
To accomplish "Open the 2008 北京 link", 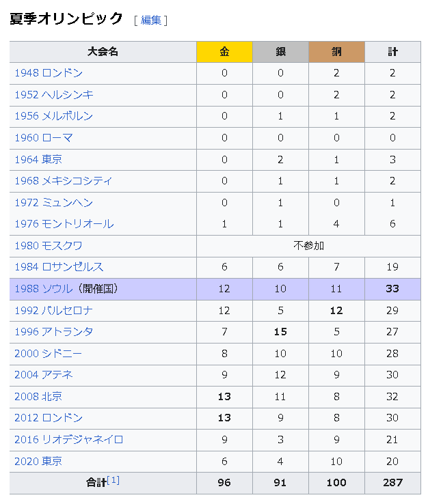I will tap(38, 397).
